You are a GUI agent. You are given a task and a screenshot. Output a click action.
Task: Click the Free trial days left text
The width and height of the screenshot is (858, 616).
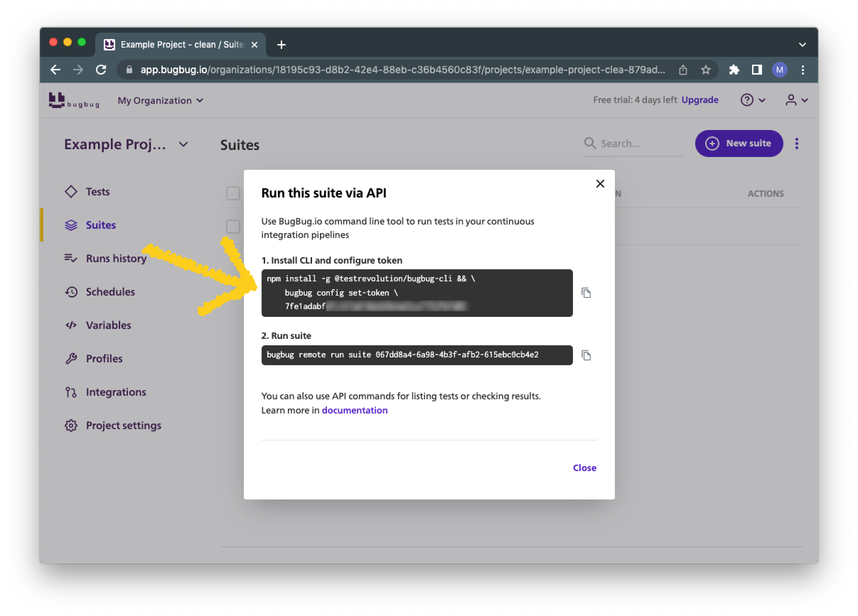coord(635,100)
